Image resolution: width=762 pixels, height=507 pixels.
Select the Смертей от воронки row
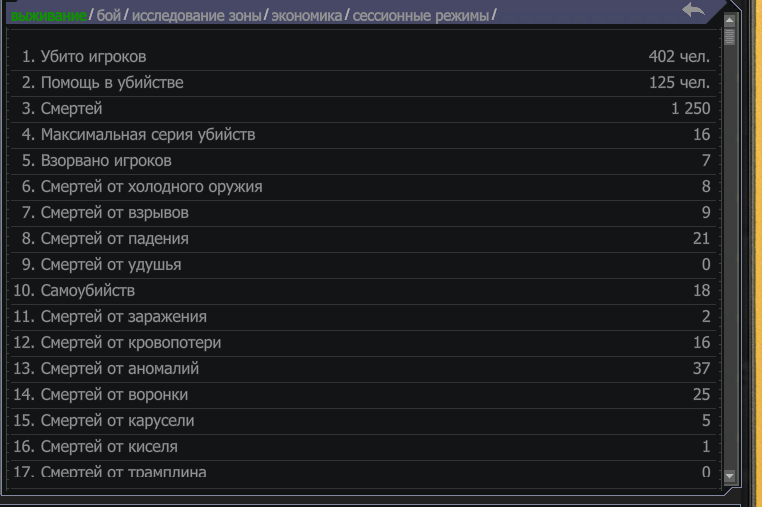pos(363,395)
